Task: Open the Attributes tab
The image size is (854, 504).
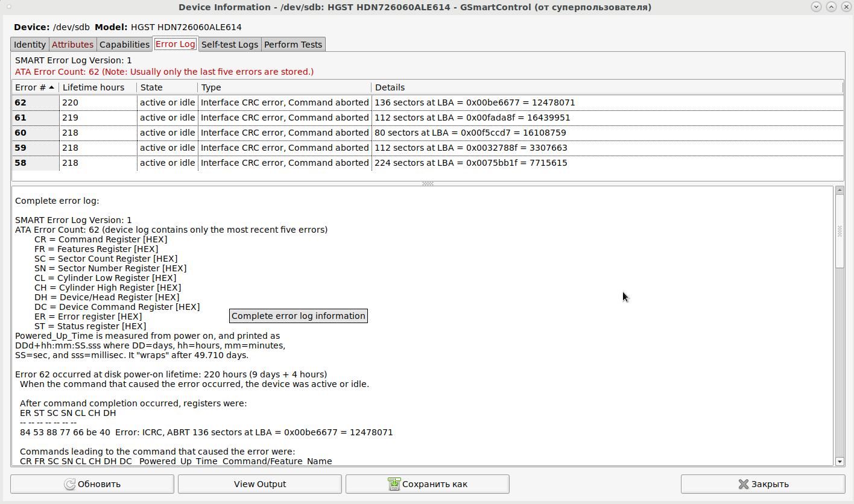Action: click(72, 45)
